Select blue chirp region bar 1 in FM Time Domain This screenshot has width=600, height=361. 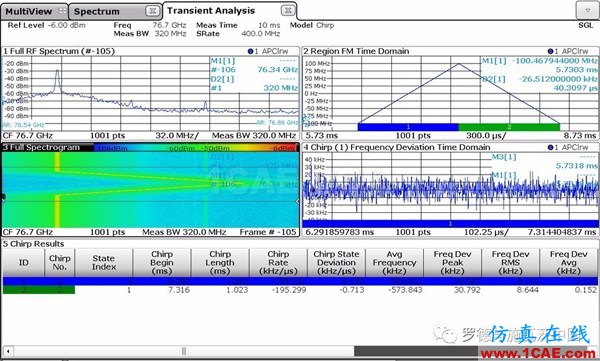(x=408, y=127)
